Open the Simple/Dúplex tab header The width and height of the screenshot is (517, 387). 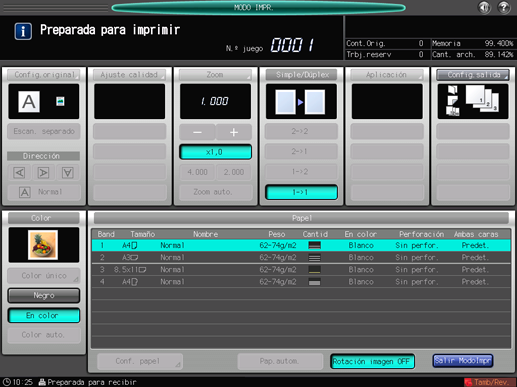click(x=302, y=75)
